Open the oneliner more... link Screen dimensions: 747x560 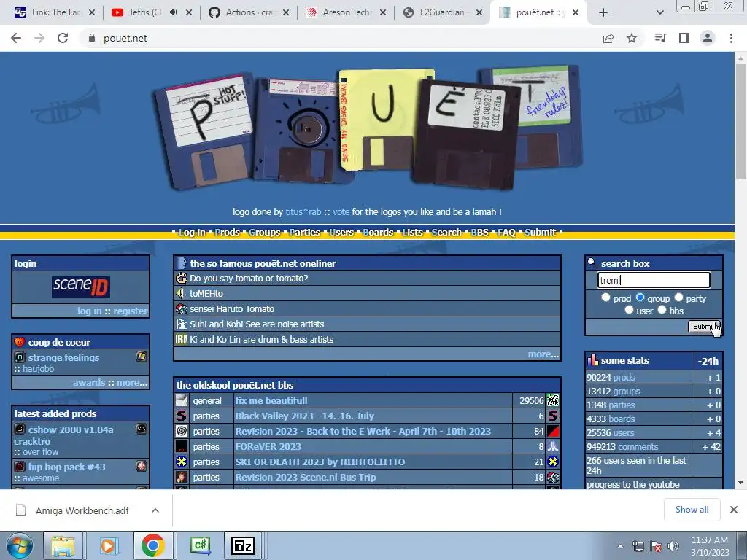pos(543,354)
